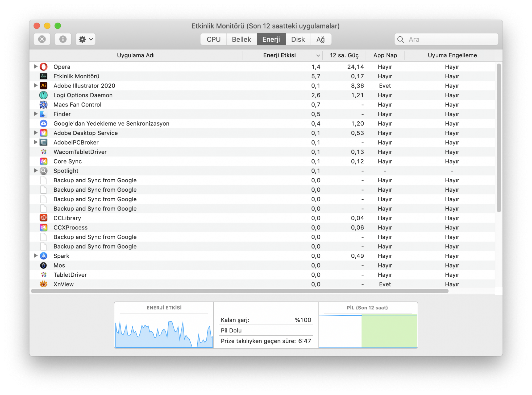Click Illustrator's Evet App Nap value
Viewport: 532px width, 395px height.
coord(385,86)
